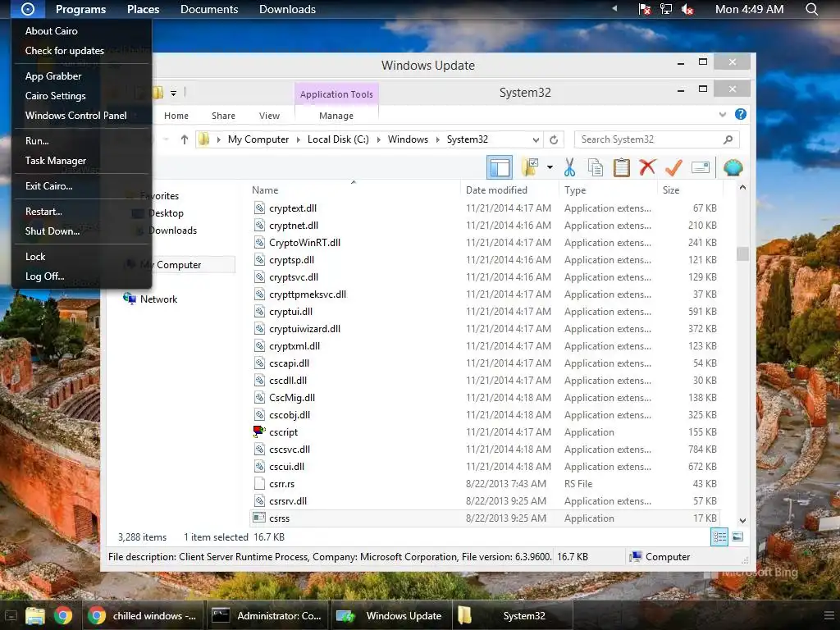Click the Action Center flag tray icon
Screen dimensions: 840x630
[x=645, y=9]
